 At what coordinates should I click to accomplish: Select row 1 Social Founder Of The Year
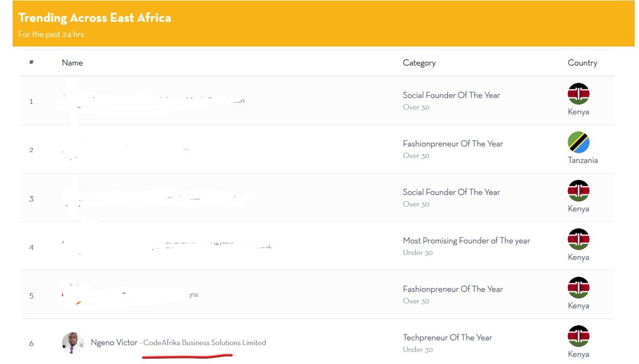[452, 95]
